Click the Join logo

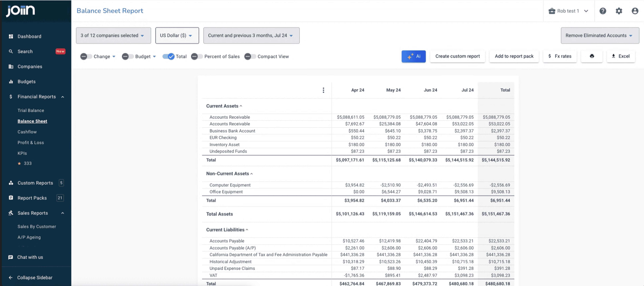(x=20, y=11)
